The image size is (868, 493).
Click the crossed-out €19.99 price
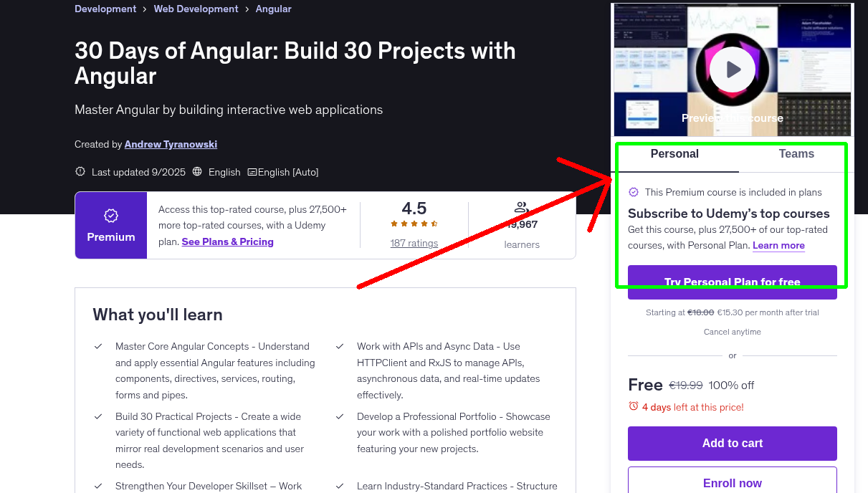pos(686,386)
